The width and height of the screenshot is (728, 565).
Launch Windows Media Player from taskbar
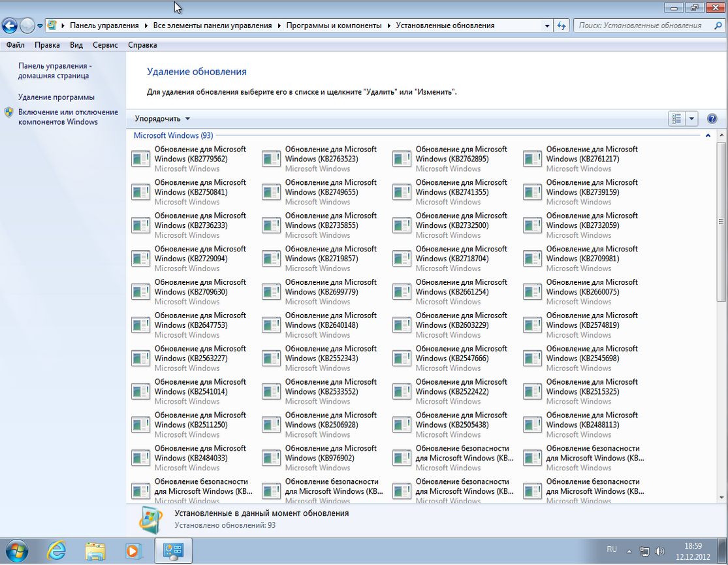pos(133,551)
